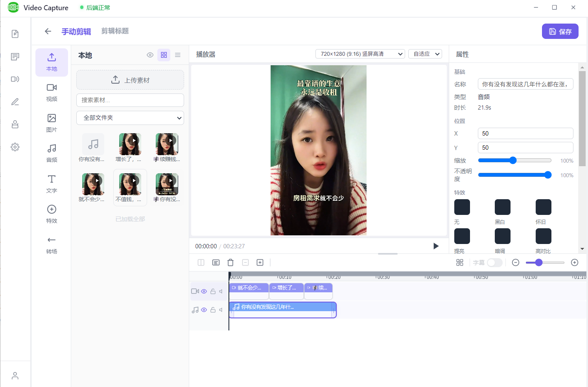Click the grid layout icon in timeline toolbar
Image resolution: width=588 pixels, height=387 pixels.
click(460, 262)
